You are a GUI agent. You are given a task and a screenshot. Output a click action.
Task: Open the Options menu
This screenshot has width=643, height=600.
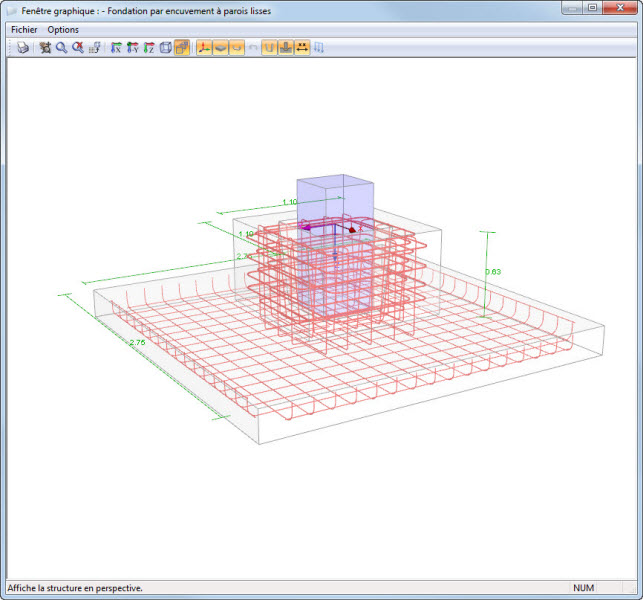coord(63,30)
